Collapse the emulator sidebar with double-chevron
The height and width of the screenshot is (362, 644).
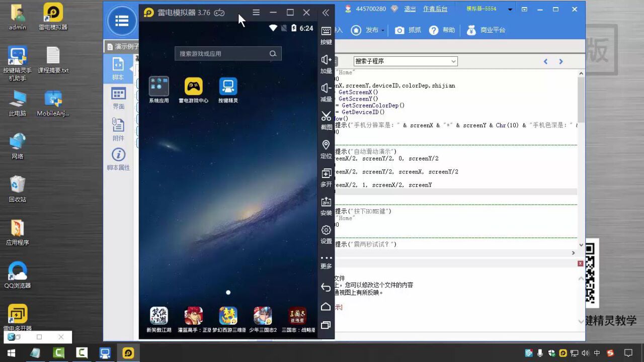(326, 13)
